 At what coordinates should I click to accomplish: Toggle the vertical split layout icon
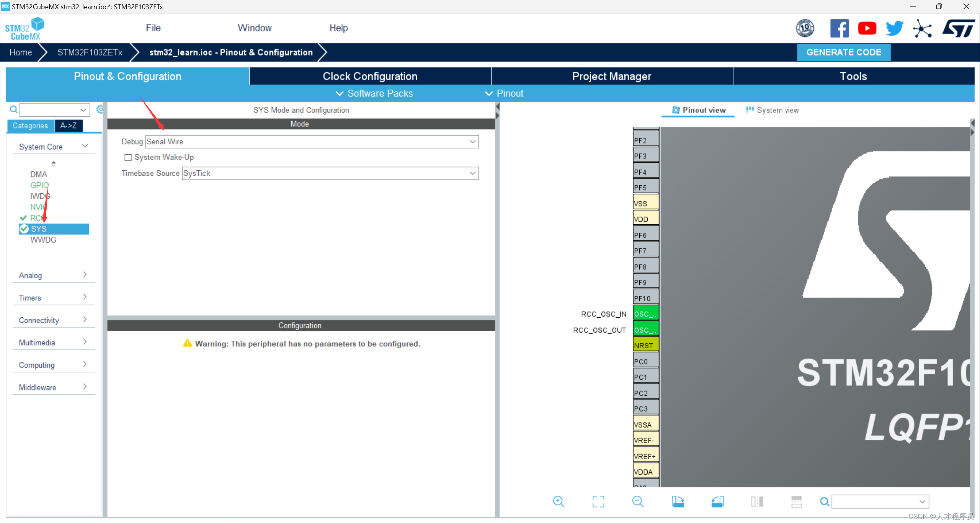[757, 501]
